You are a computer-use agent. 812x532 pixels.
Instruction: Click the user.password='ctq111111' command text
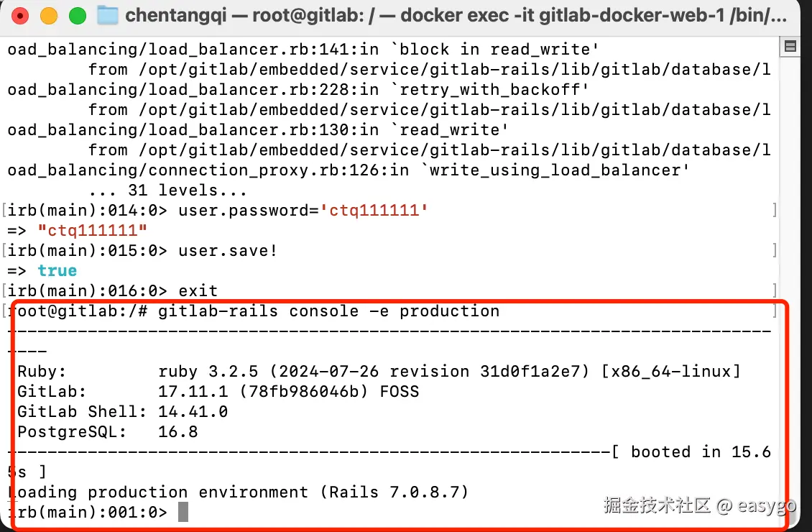303,211
